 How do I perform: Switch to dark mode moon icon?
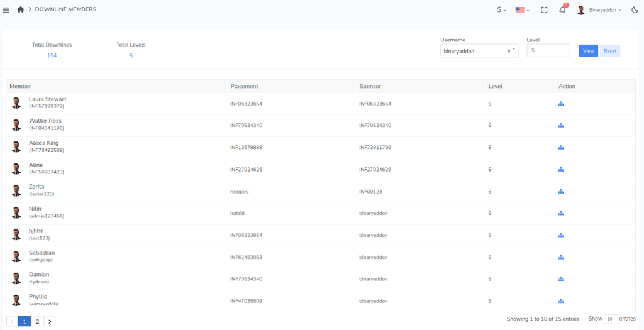point(634,10)
